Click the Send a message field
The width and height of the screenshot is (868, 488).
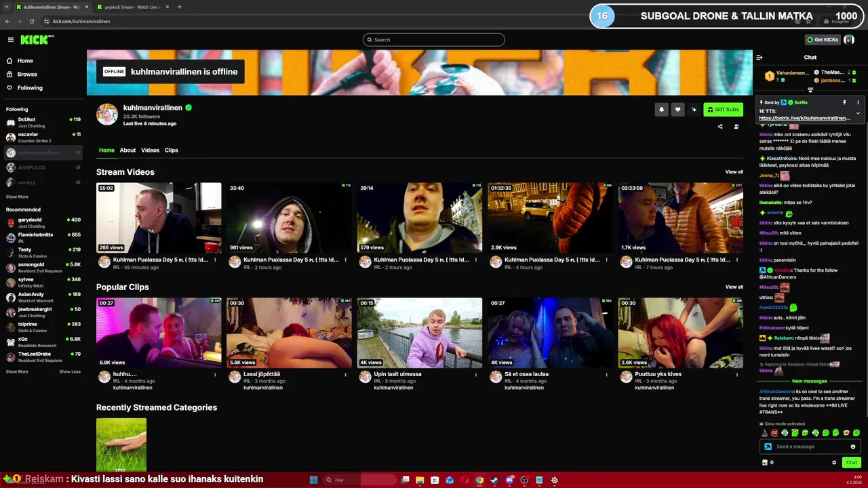[x=810, y=447]
